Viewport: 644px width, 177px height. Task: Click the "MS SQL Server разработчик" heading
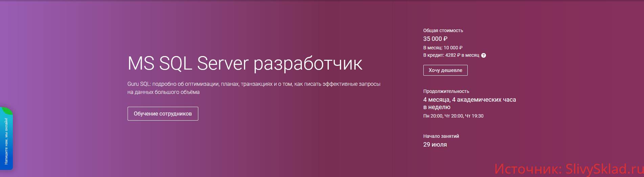click(245, 64)
